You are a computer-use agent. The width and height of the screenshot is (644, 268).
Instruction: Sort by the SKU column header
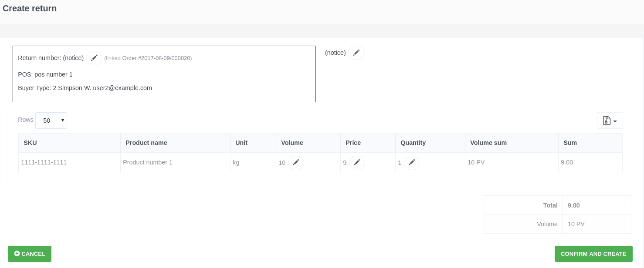30,143
